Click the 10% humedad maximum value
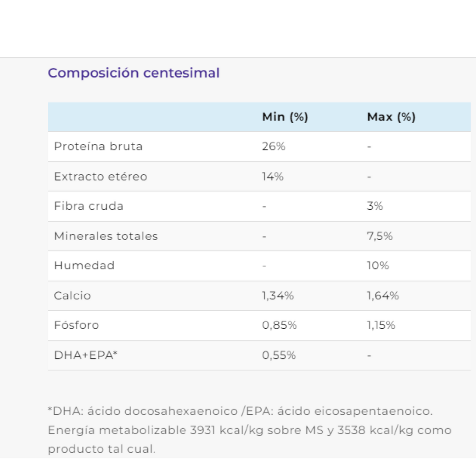476x476 pixels. click(378, 266)
